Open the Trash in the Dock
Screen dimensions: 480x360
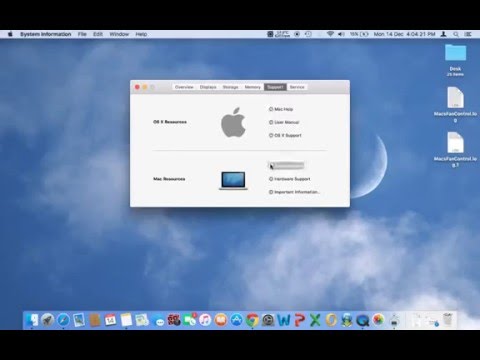(x=448, y=320)
